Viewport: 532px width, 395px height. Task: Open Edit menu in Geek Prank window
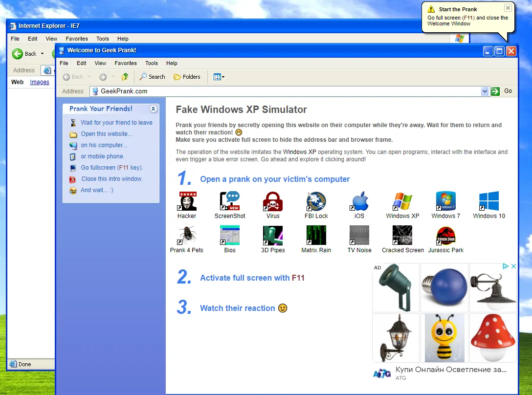click(x=82, y=63)
